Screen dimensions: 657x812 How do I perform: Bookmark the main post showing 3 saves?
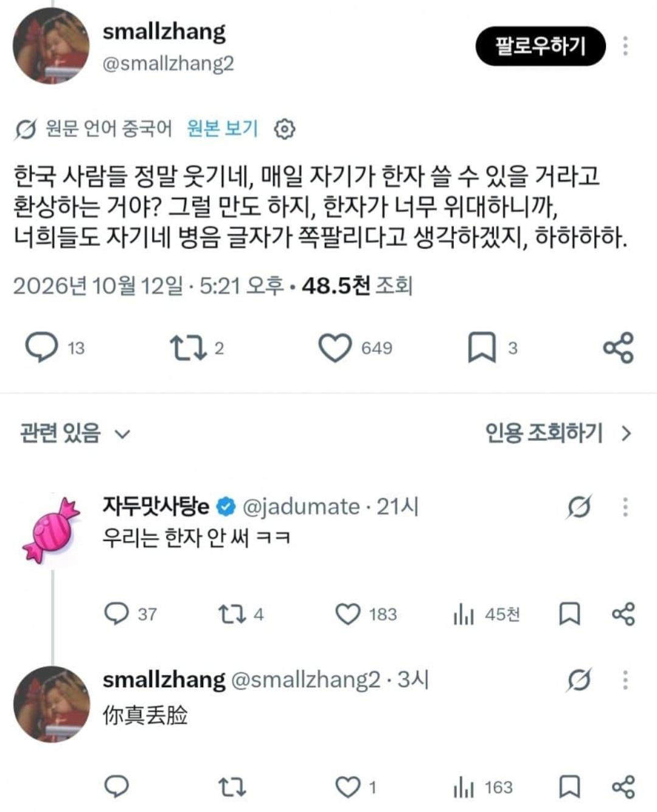pos(482,348)
